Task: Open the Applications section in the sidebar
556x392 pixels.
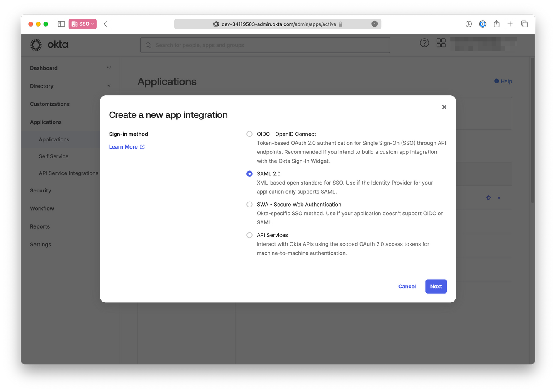Action: pyautogui.click(x=46, y=122)
